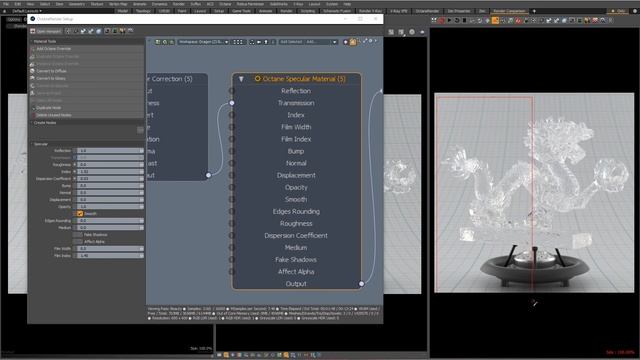
Task: Open the Workspace Dragon dropdown
Action: pos(203,42)
